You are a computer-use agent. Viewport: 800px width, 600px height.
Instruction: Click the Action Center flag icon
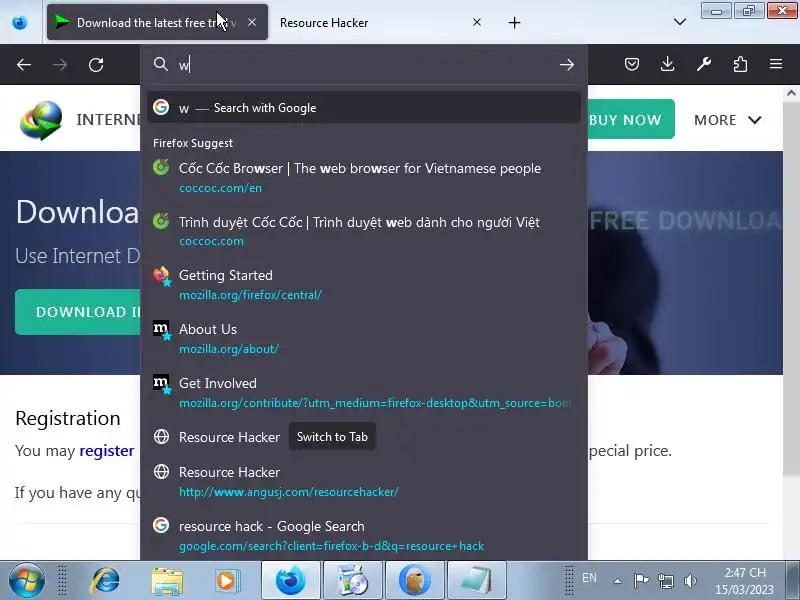641,581
